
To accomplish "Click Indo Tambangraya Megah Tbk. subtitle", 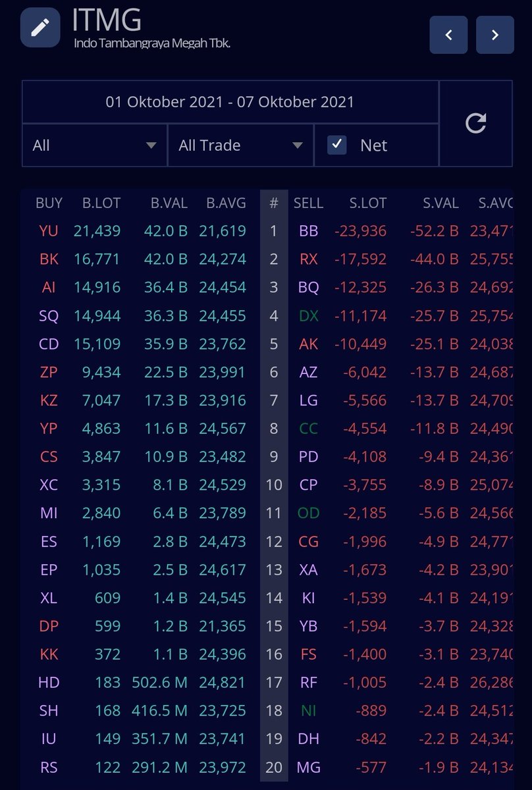I will click(152, 43).
